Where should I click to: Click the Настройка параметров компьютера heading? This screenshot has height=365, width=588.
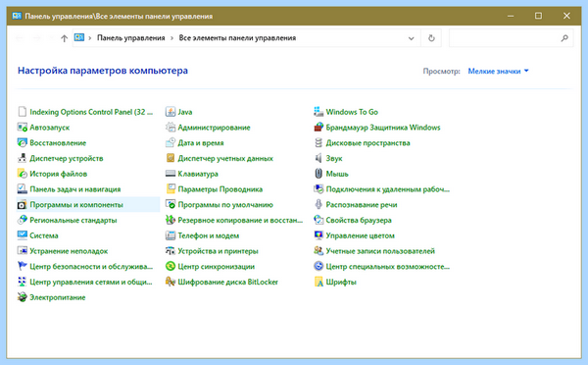pyautogui.click(x=103, y=71)
